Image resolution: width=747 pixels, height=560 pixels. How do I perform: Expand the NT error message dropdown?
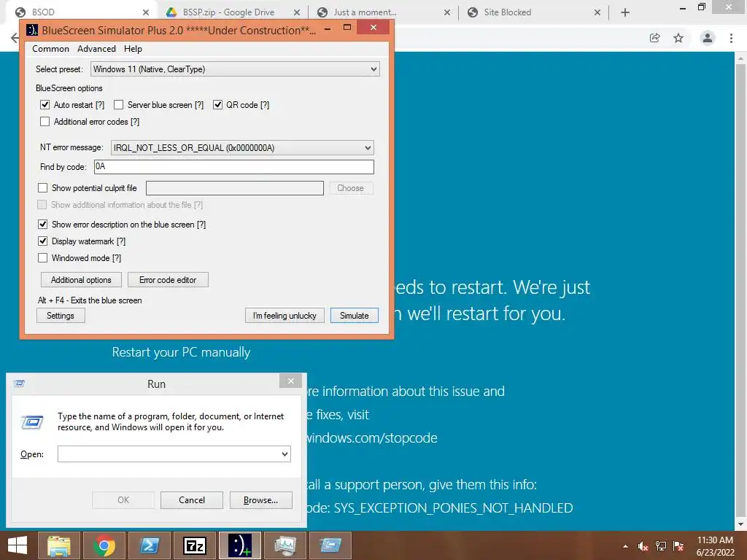pyautogui.click(x=368, y=147)
